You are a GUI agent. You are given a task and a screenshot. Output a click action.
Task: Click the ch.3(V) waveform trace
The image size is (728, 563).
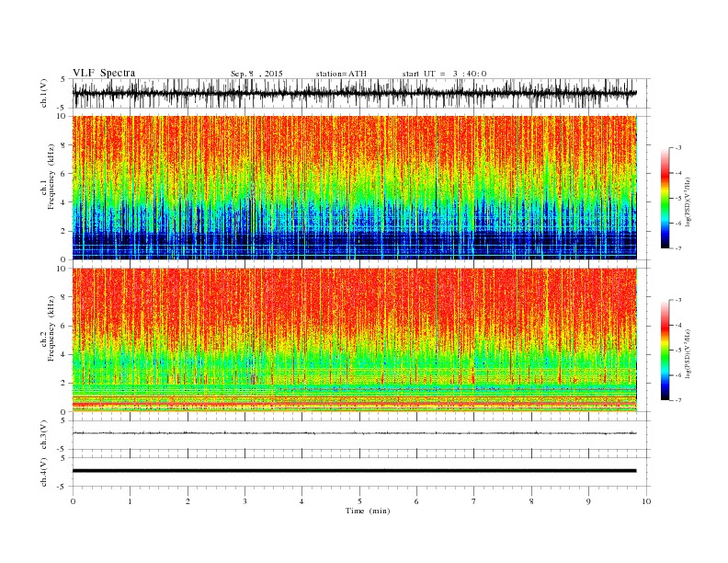(355, 433)
